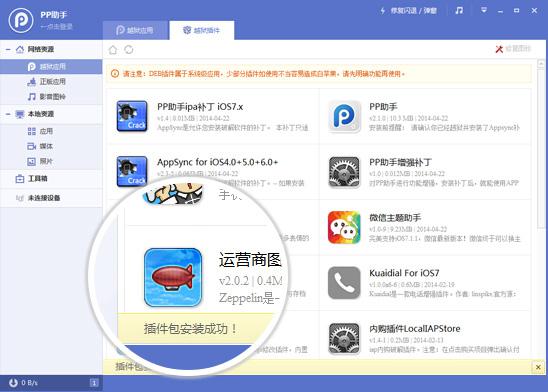This screenshot has height=392, width=548.
Task: Click the login link under PP助手 title
Action: [56, 27]
